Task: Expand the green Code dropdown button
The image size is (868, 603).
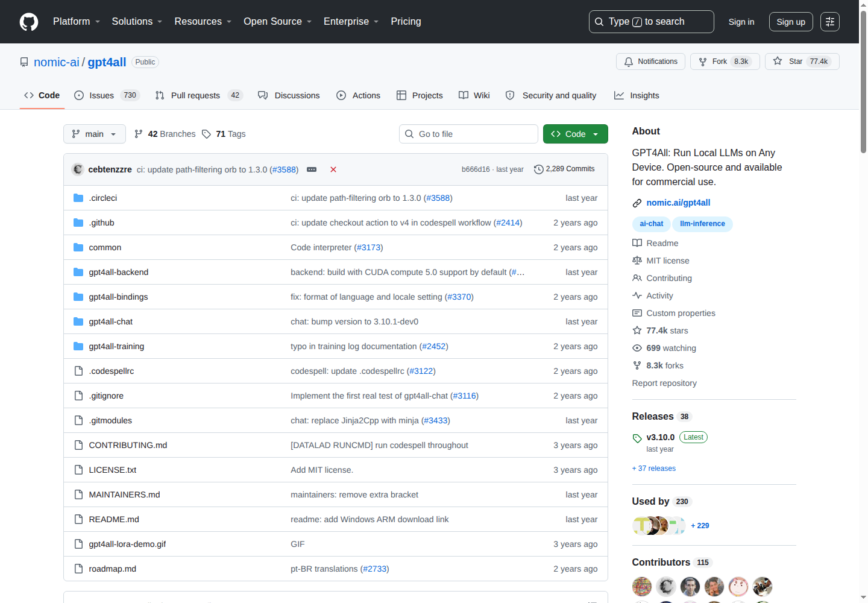Action: click(x=575, y=134)
